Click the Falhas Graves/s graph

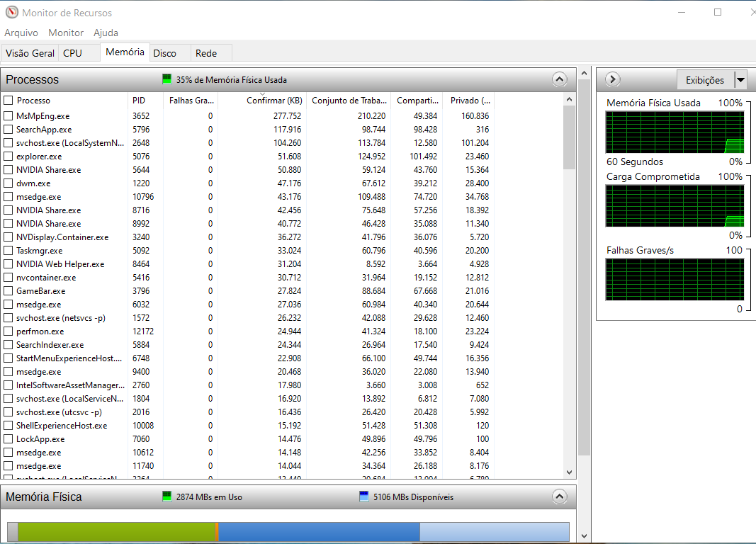(x=675, y=280)
